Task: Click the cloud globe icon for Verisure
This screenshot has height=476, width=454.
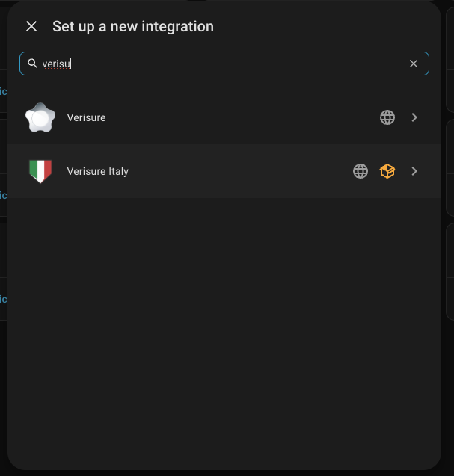Action: [387, 117]
